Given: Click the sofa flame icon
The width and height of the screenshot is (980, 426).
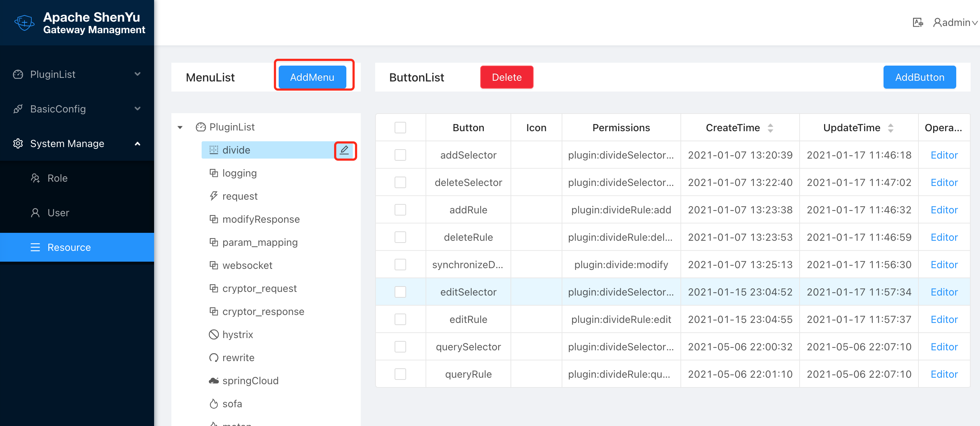Looking at the screenshot, I should (213, 404).
